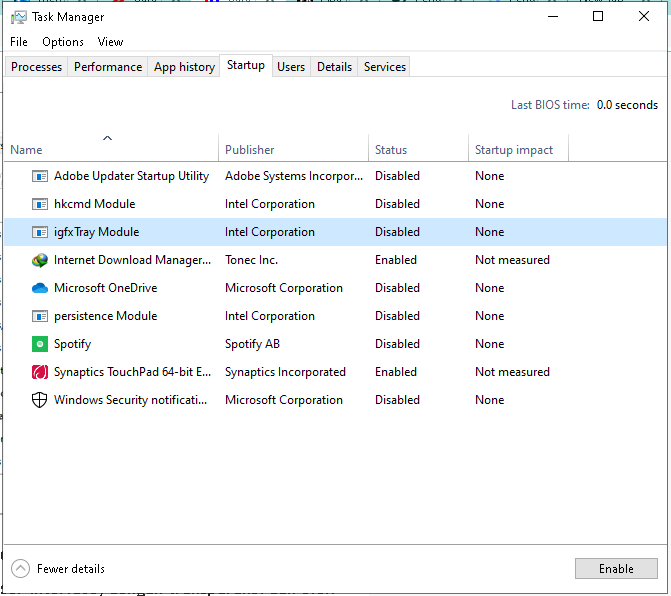Click the Synaptics TouchPad red icon

[40, 372]
